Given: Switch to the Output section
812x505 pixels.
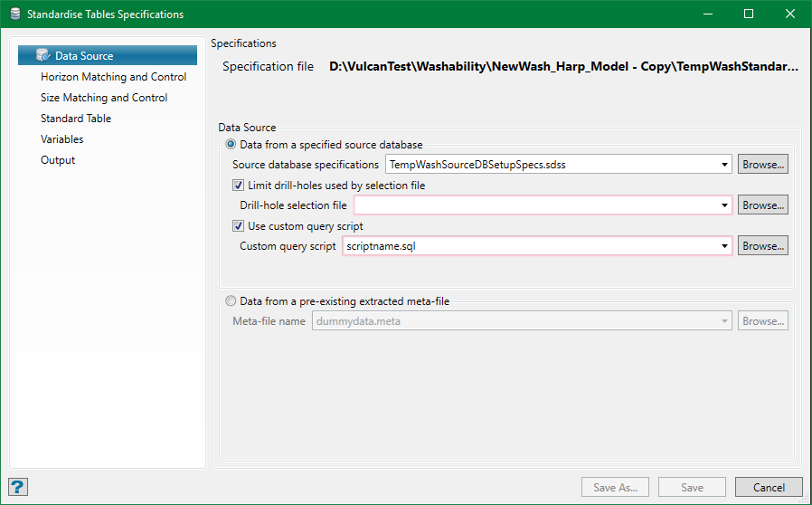Looking at the screenshot, I should click(58, 160).
